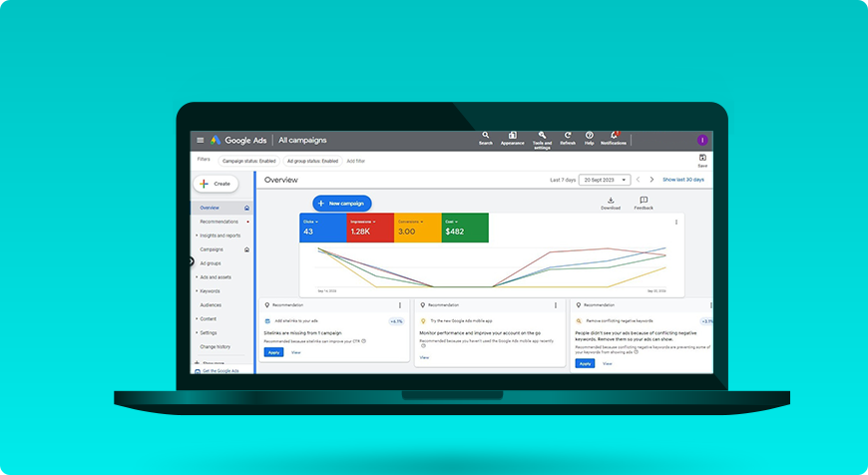The width and height of the screenshot is (868, 475).
Task: Open the Appearance options
Action: (x=513, y=139)
